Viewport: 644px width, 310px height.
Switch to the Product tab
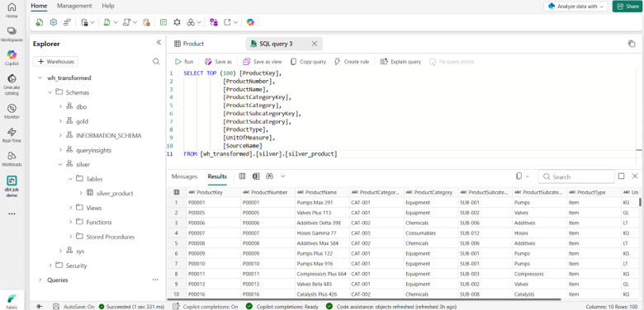[x=189, y=44]
